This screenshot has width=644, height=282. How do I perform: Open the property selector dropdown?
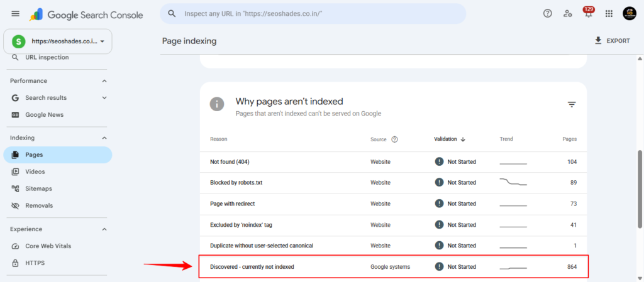pyautogui.click(x=57, y=41)
